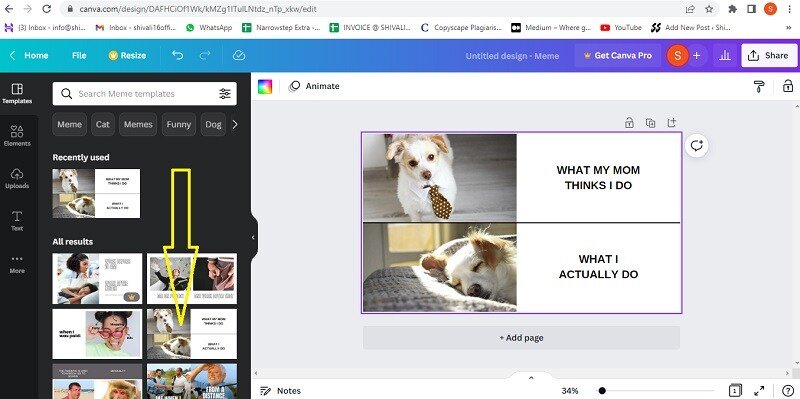Open the Notes panel
The width and height of the screenshot is (800, 399).
click(280, 391)
